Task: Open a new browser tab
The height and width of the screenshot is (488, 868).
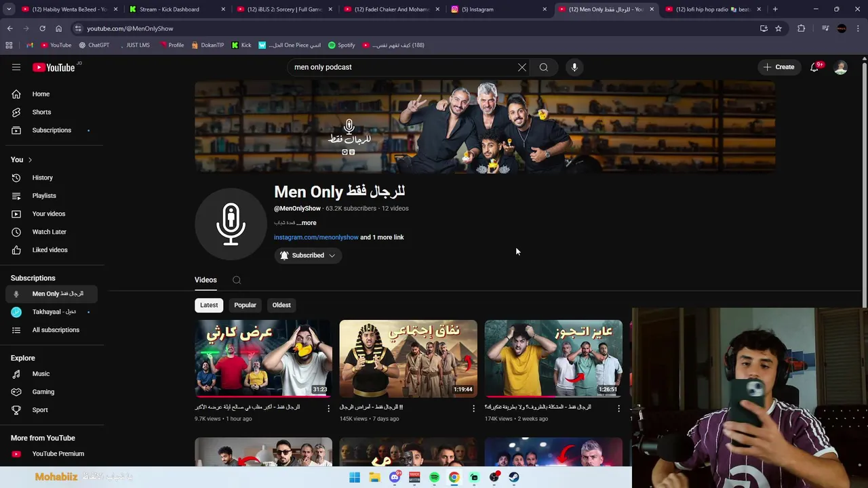Action: [775, 9]
